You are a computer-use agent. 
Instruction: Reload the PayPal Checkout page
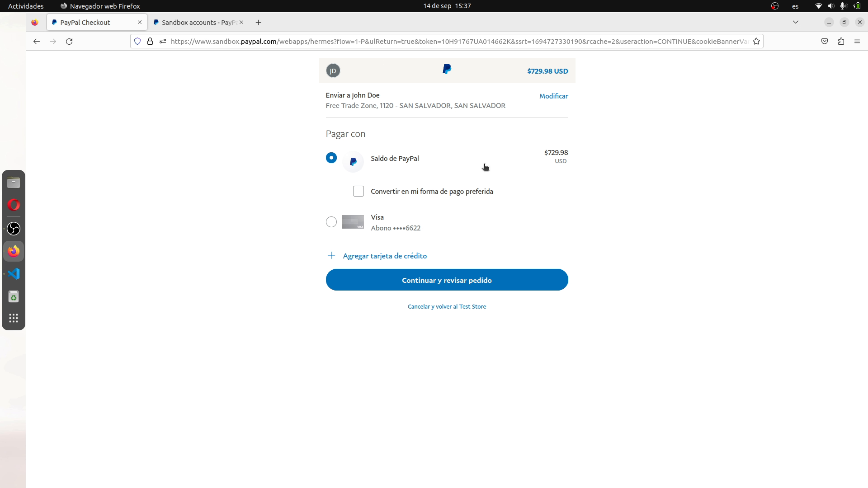[x=69, y=41]
